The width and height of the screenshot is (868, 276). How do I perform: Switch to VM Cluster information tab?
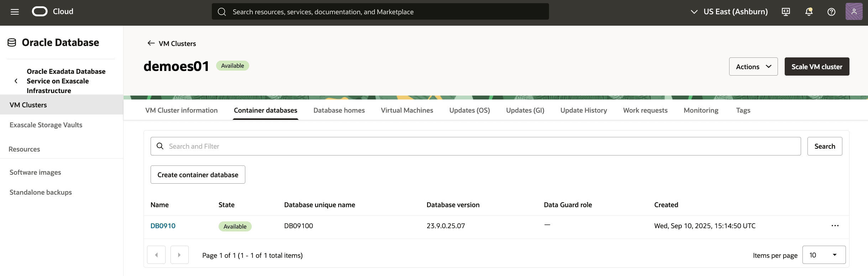[181, 110]
